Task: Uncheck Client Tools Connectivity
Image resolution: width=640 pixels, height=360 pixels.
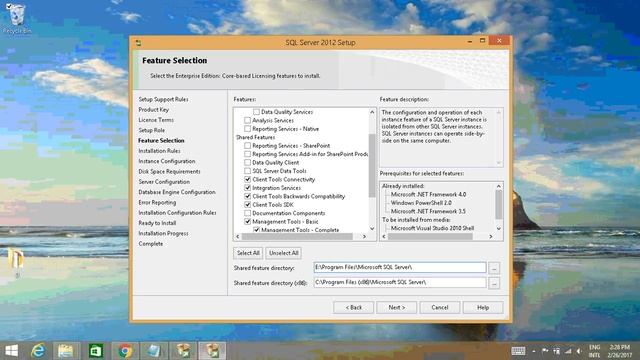Action: point(247,180)
